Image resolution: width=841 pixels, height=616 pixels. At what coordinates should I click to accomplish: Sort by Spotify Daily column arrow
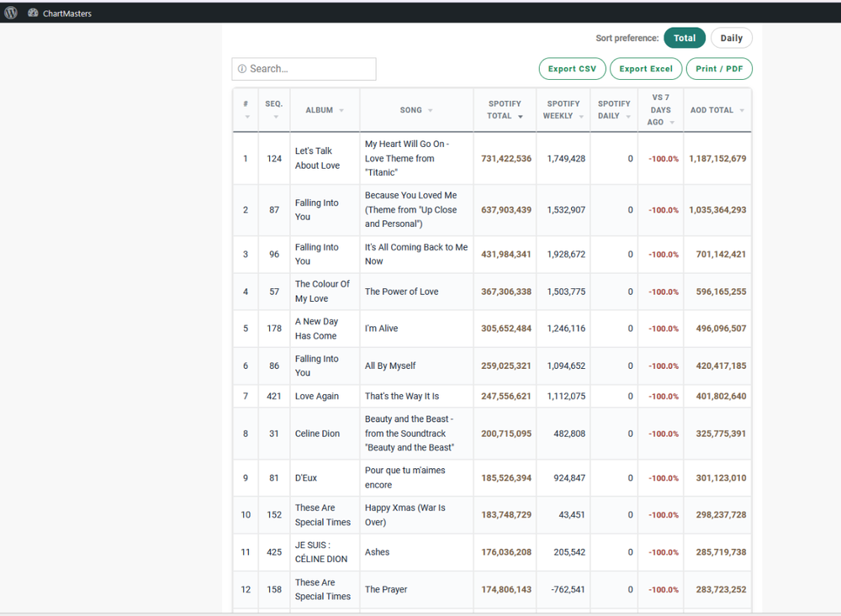(x=628, y=116)
